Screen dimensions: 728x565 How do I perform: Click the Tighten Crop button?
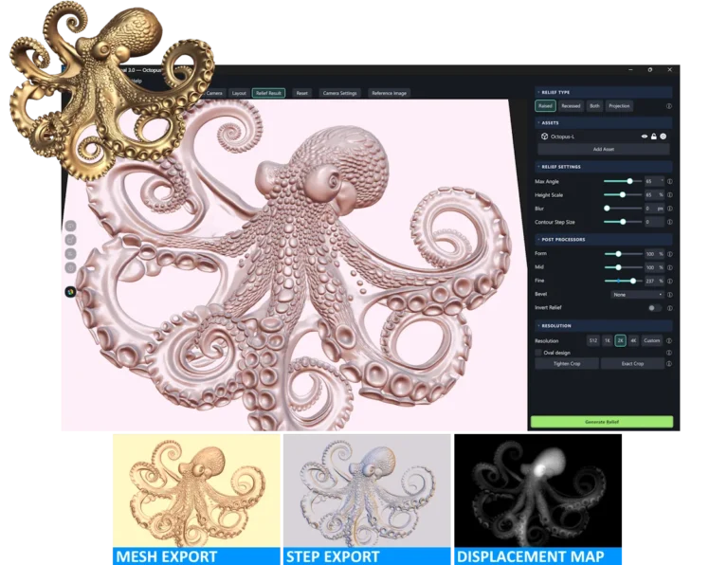pyautogui.click(x=567, y=364)
